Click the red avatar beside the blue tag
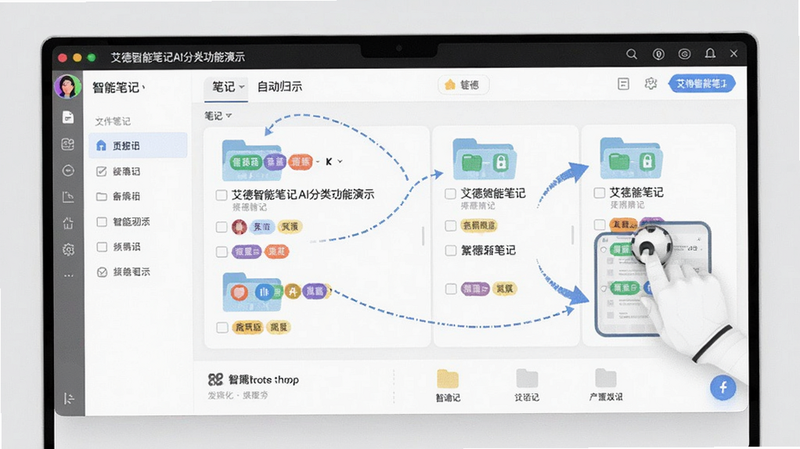The width and height of the screenshot is (800, 449). [x=239, y=227]
